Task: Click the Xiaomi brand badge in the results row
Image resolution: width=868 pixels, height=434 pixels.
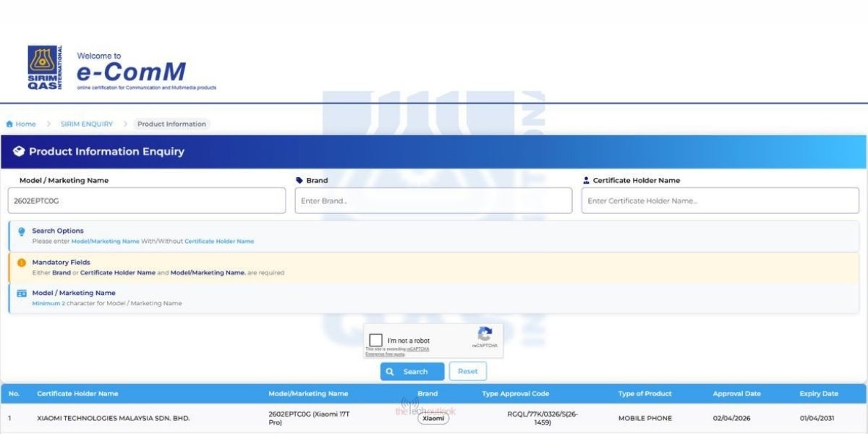Action: coord(433,419)
